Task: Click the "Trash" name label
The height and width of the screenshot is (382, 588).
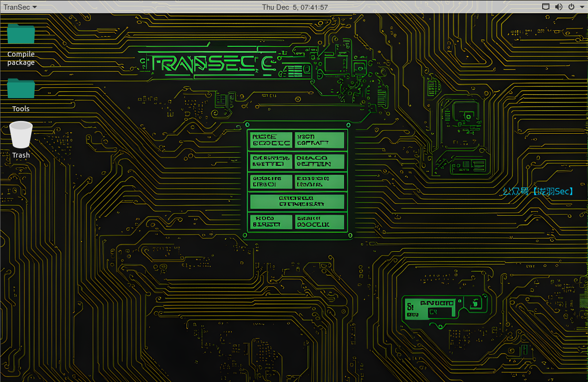Action: [21, 155]
